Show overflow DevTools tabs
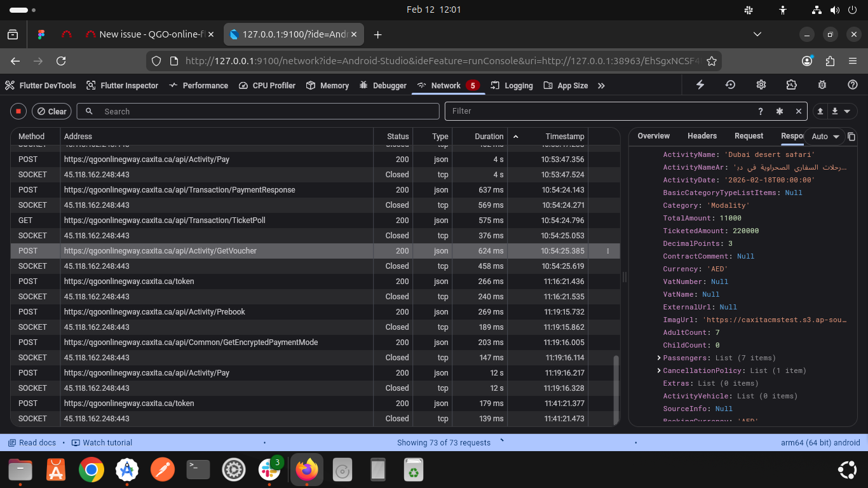Viewport: 868px width, 488px height. point(601,85)
